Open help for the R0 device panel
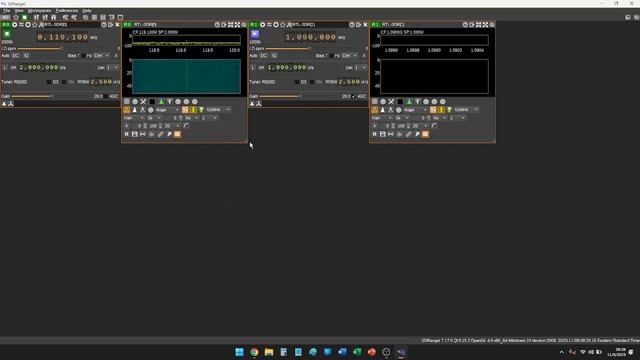640x360 pixels. coord(104,25)
